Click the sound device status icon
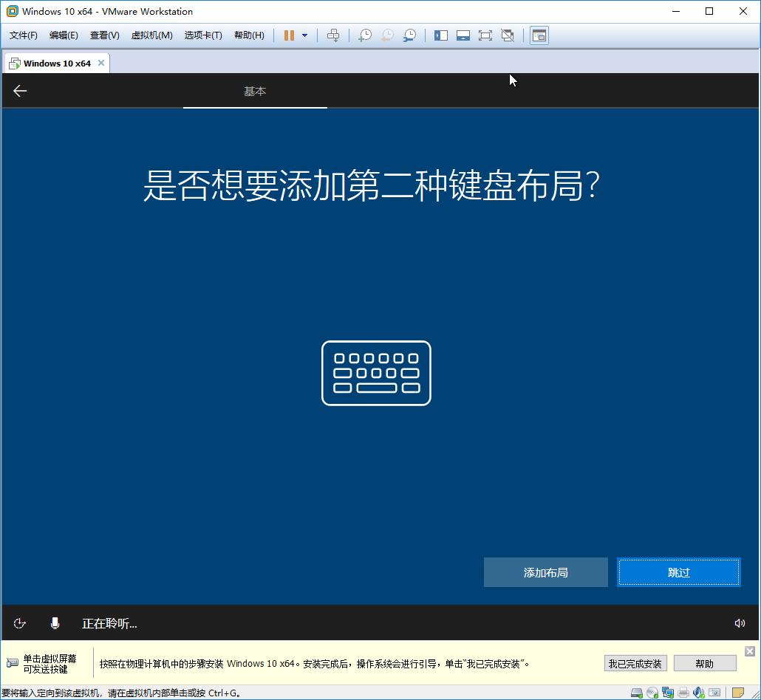The image size is (761, 700). click(697, 693)
